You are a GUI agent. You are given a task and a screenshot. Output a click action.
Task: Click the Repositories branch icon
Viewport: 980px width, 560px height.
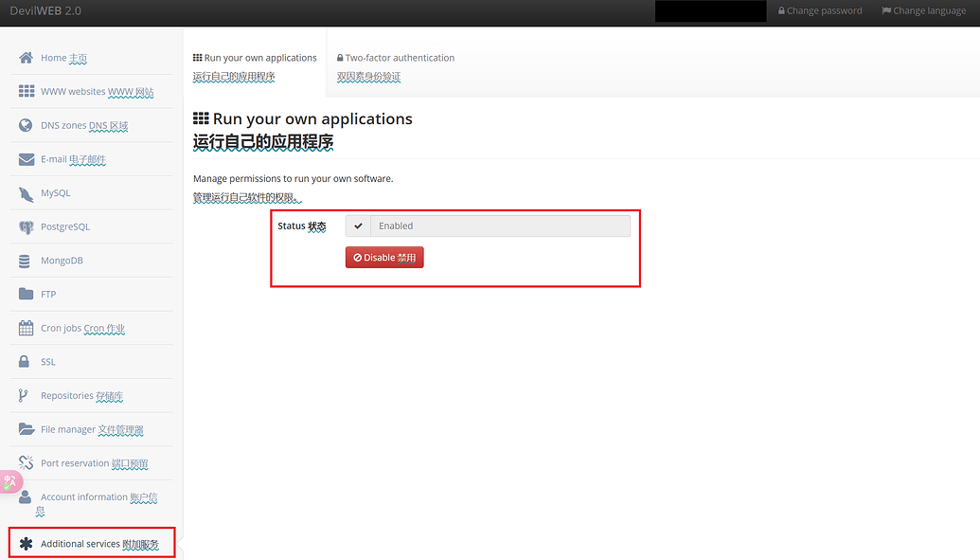tap(23, 395)
